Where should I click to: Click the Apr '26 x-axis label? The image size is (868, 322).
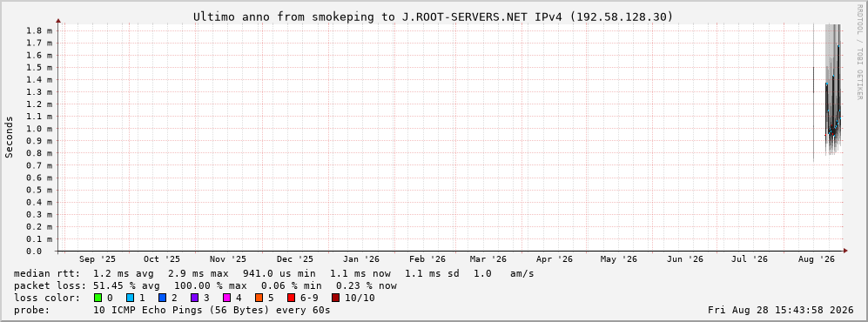pos(554,259)
